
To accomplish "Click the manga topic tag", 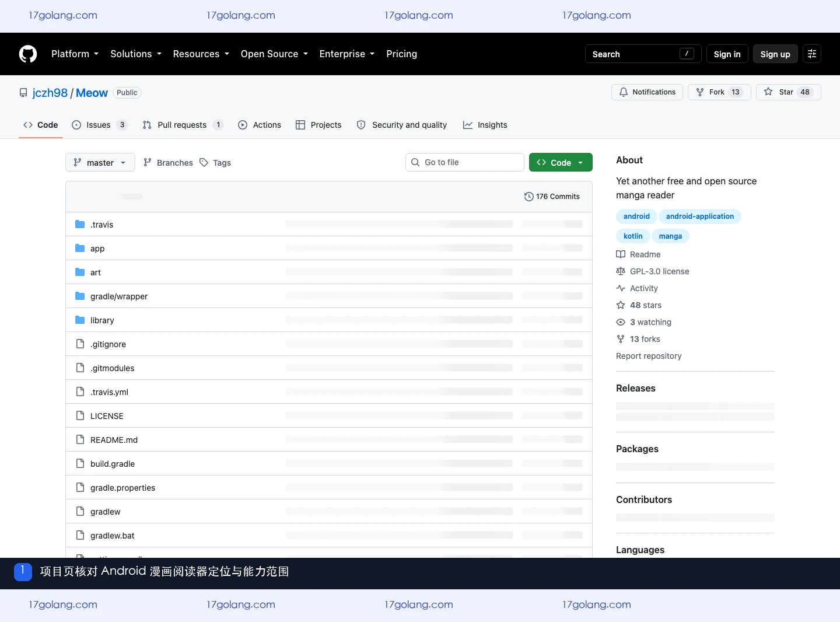I will pyautogui.click(x=670, y=236).
